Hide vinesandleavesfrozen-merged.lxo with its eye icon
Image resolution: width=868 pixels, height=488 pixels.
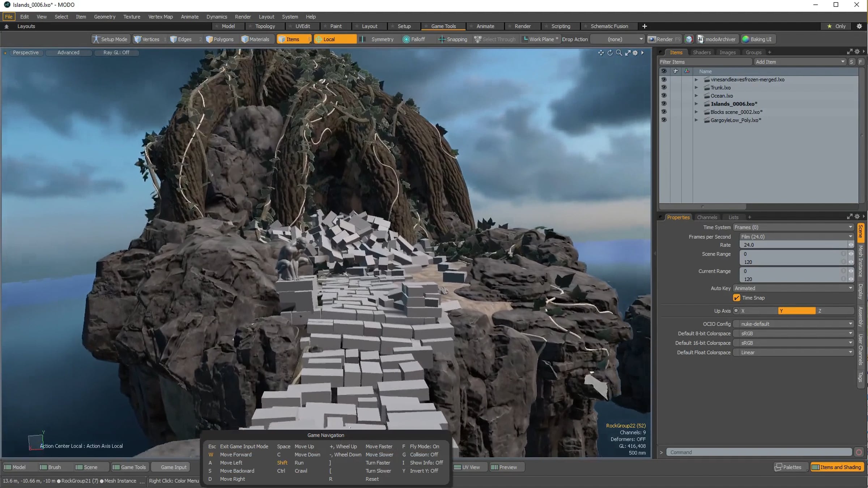pos(664,80)
